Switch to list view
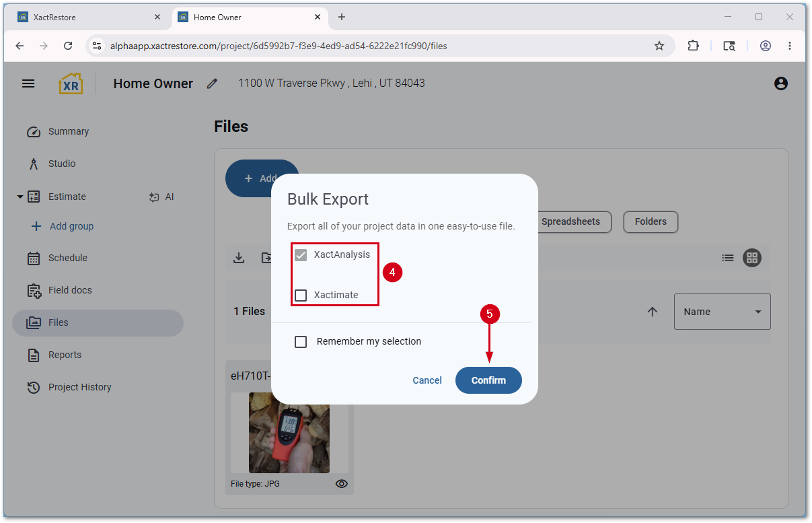 coord(728,258)
